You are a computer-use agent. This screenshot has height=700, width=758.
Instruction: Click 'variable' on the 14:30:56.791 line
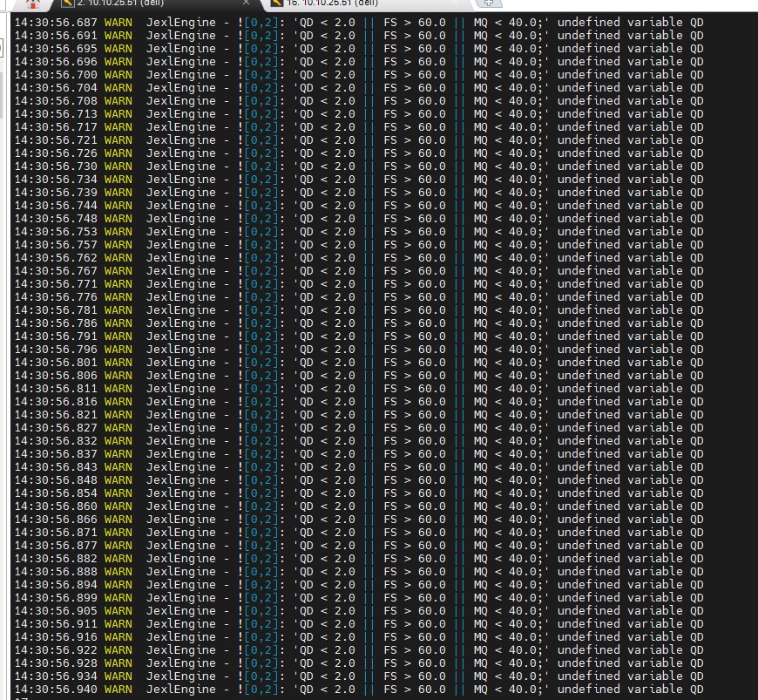[655, 336]
